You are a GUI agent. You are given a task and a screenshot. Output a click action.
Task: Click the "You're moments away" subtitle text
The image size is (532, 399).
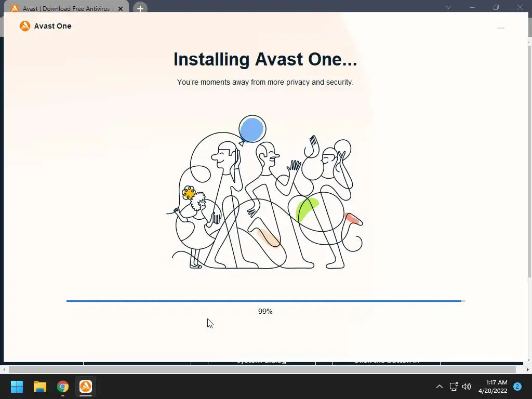click(265, 82)
